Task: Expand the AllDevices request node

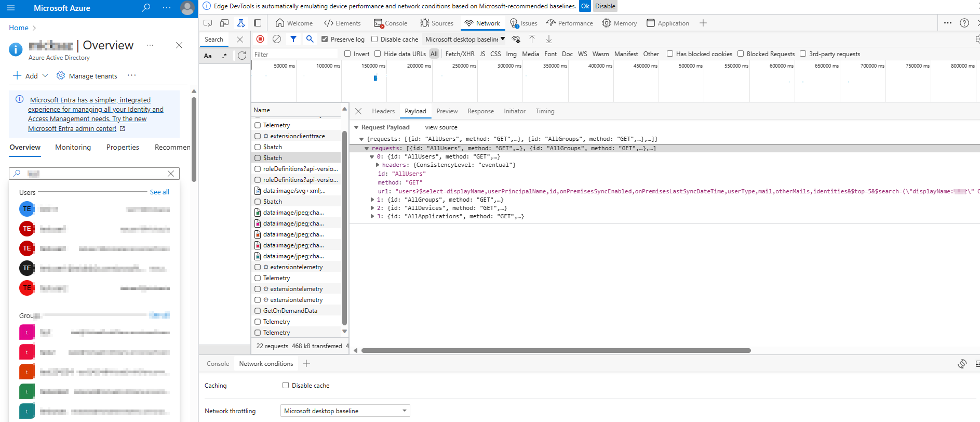Action: click(372, 208)
